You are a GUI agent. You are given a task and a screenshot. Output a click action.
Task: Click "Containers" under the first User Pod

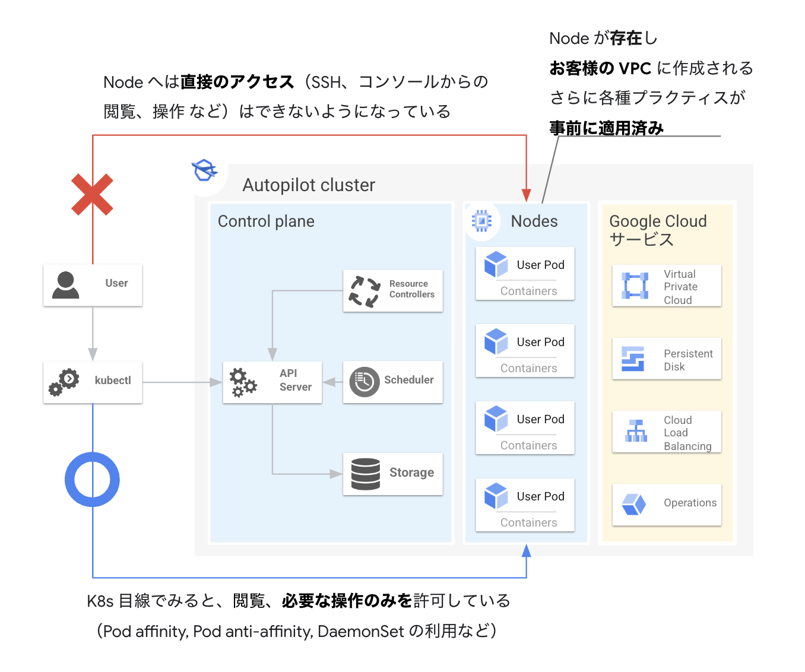[x=528, y=291]
